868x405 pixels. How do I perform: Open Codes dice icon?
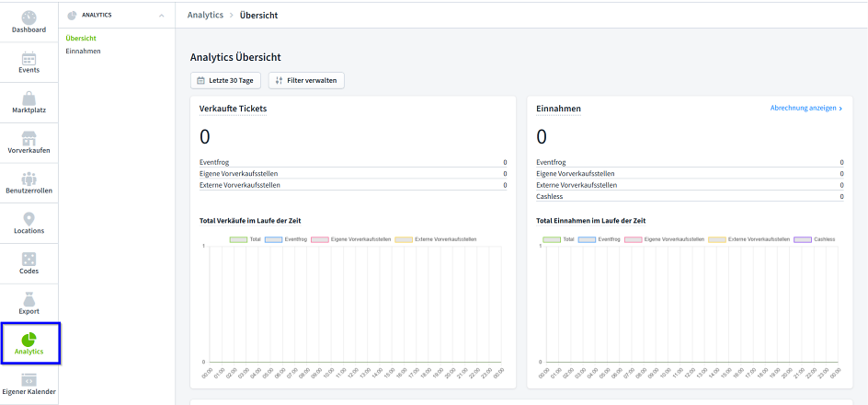[x=29, y=260]
